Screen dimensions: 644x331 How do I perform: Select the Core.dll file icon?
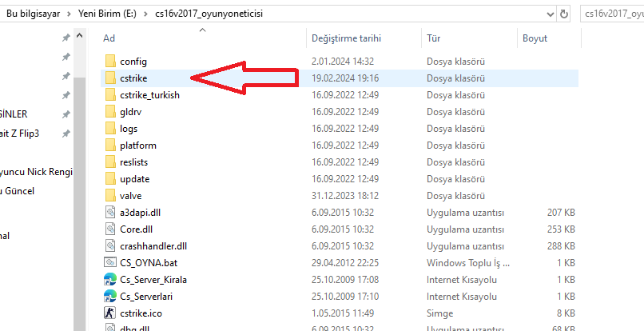click(x=110, y=229)
